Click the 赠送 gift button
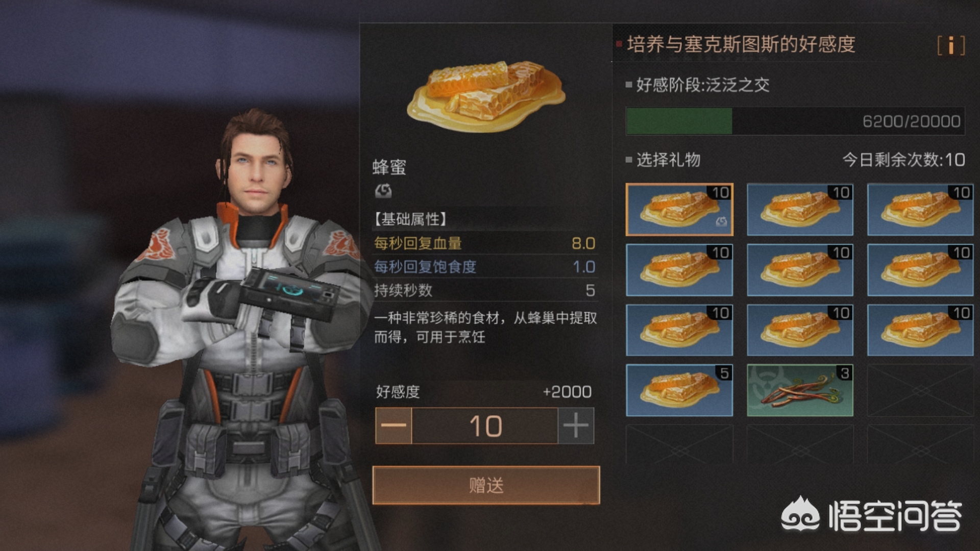The width and height of the screenshot is (980, 551). pyautogui.click(x=486, y=485)
